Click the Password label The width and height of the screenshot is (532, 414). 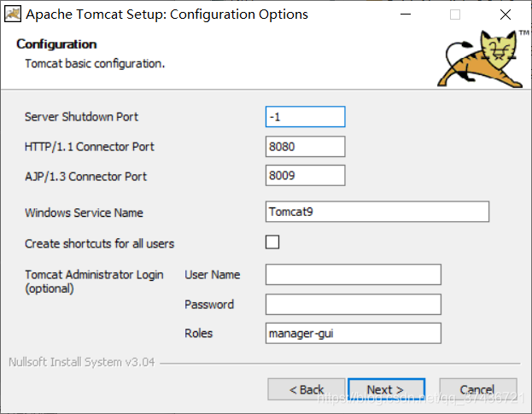pyautogui.click(x=209, y=305)
